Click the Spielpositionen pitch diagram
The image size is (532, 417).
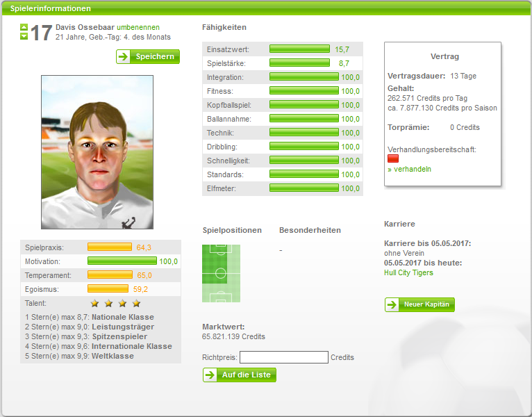point(222,273)
